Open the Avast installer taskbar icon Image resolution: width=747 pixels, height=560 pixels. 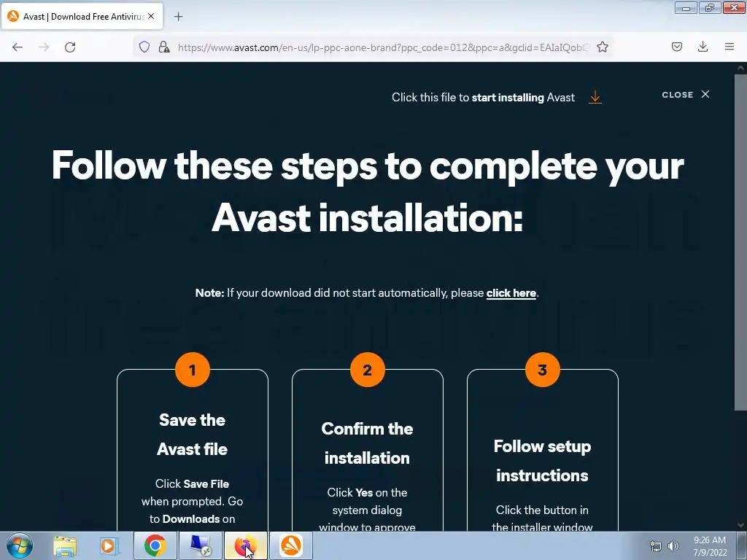[291, 545]
